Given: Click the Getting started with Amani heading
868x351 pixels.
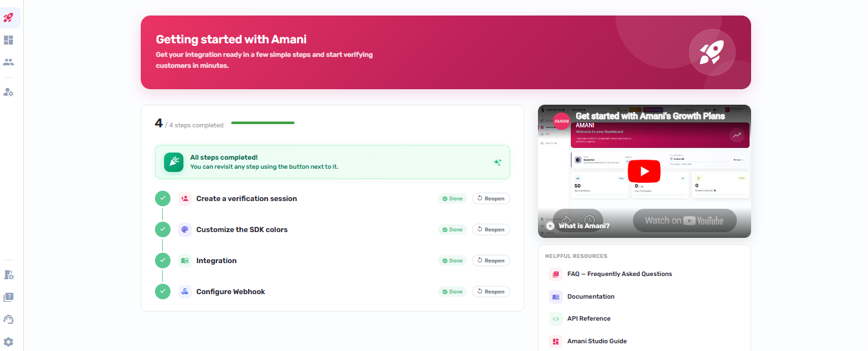Looking at the screenshot, I should 231,39.
